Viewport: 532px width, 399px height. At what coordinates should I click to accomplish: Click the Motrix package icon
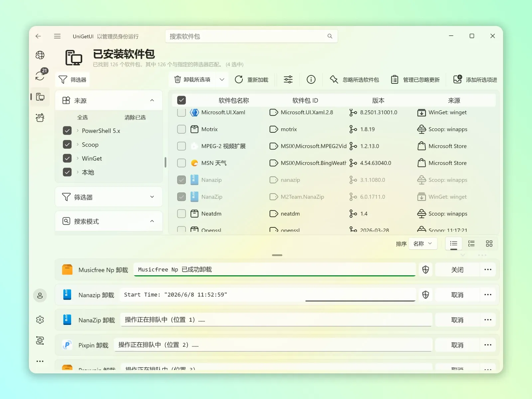[x=194, y=129]
